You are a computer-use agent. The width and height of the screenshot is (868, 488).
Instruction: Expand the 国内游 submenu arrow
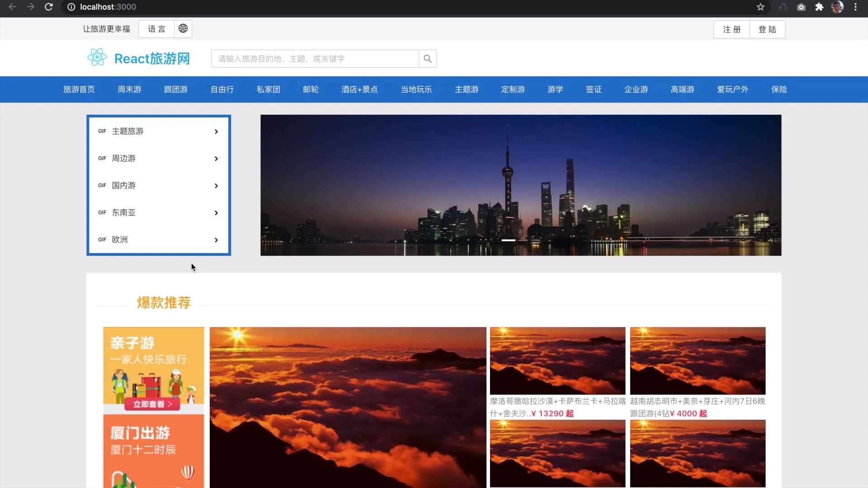pos(216,186)
